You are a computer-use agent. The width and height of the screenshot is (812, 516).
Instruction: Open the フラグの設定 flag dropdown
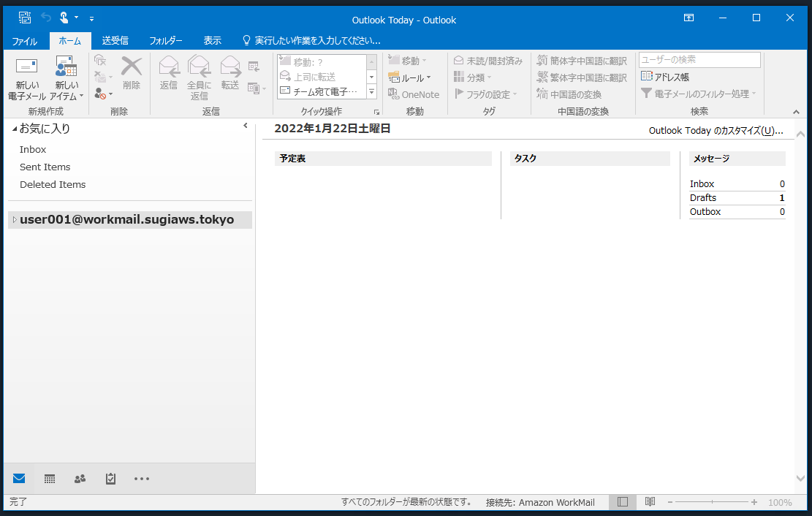click(x=486, y=94)
